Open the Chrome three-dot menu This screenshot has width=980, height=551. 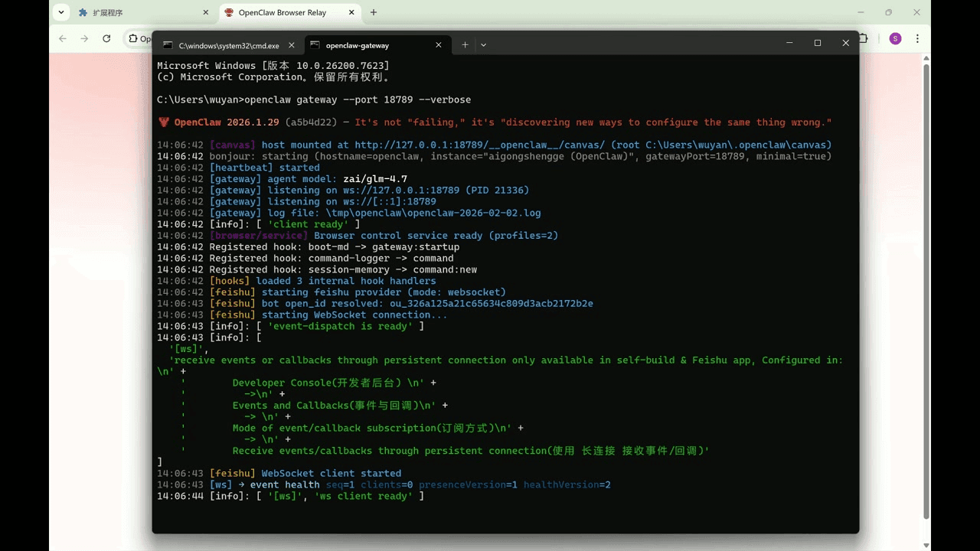[x=917, y=39]
